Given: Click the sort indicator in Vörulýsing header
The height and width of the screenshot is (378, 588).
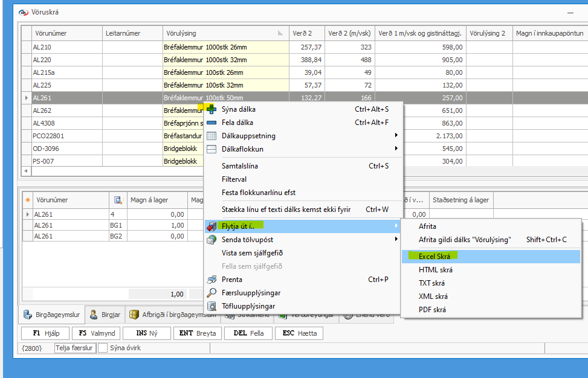Looking at the screenshot, I should coord(280,33).
